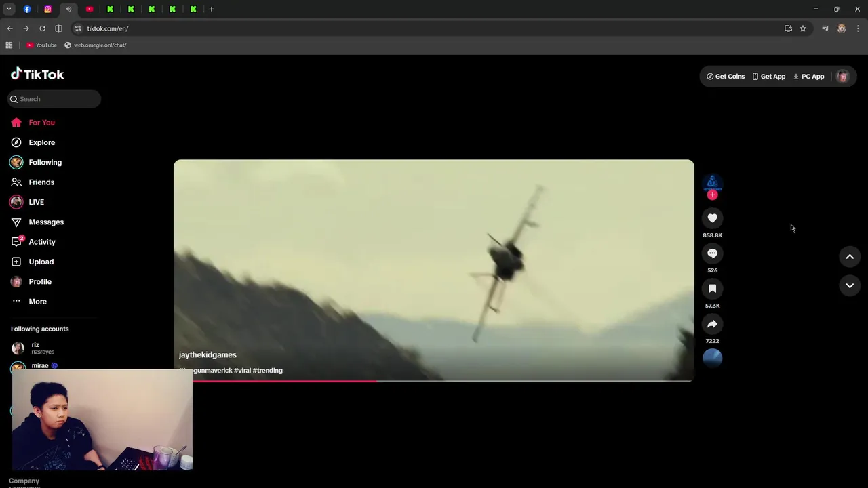Open the YouTube bookmark
Image resolution: width=868 pixels, height=488 pixels.
coord(41,45)
